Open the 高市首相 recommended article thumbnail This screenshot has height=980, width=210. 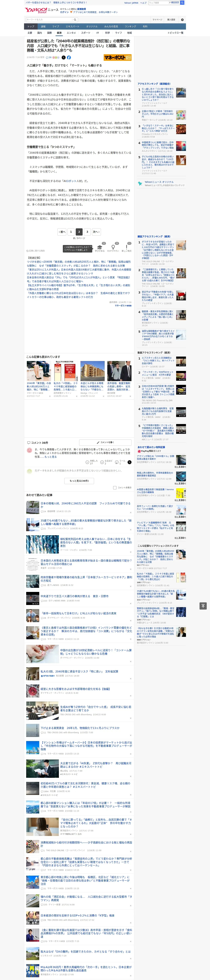(x=119, y=371)
